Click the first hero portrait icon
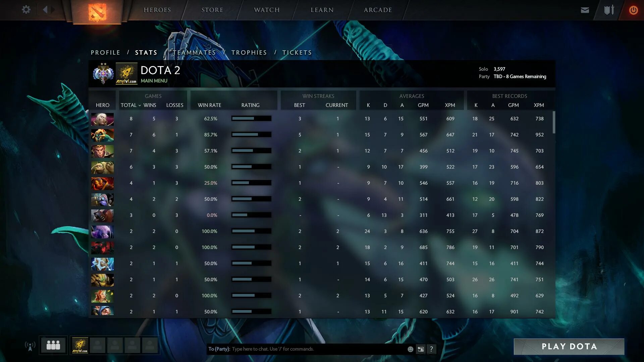This screenshot has height=362, width=644. pyautogui.click(x=102, y=118)
